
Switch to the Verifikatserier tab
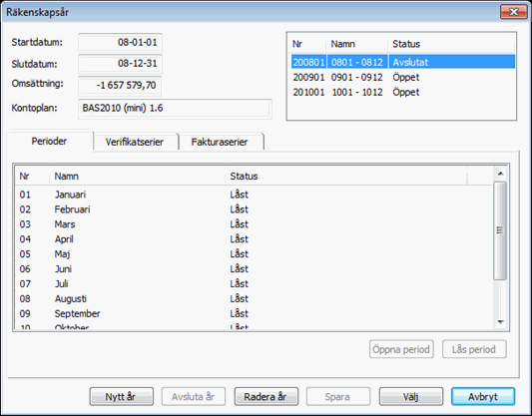coord(136,142)
